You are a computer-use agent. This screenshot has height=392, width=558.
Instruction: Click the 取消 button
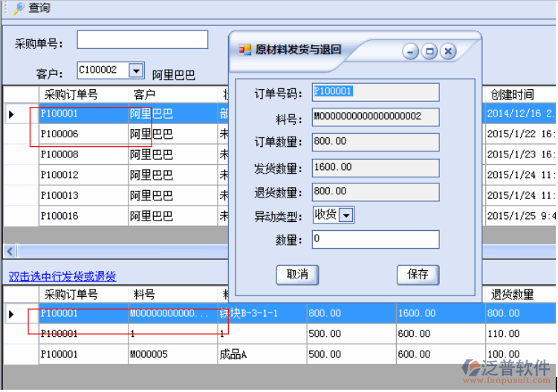point(297,274)
